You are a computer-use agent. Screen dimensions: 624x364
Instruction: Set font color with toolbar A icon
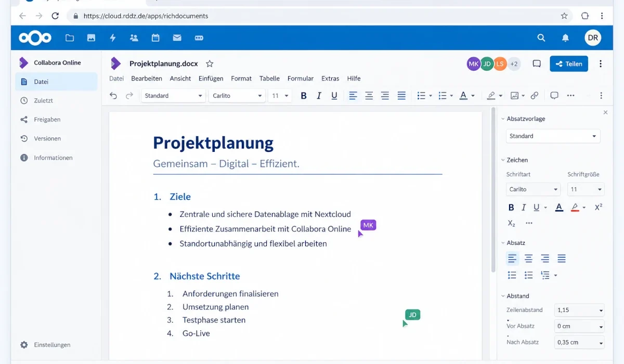[x=463, y=96]
